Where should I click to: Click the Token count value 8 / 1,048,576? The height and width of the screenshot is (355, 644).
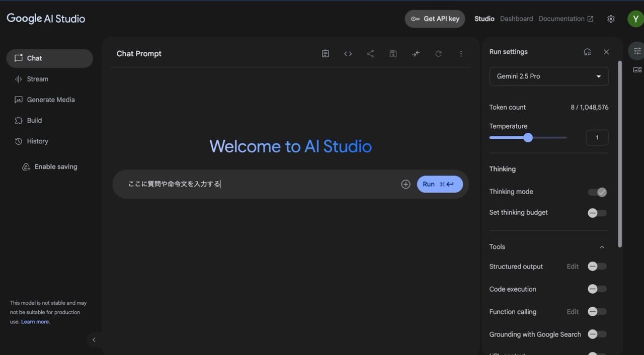click(x=589, y=107)
